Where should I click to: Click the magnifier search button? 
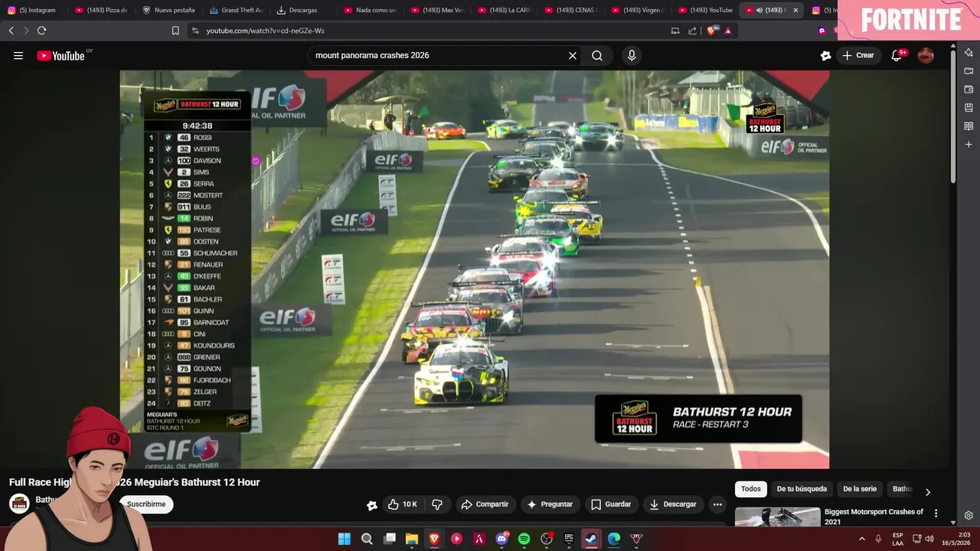[597, 55]
